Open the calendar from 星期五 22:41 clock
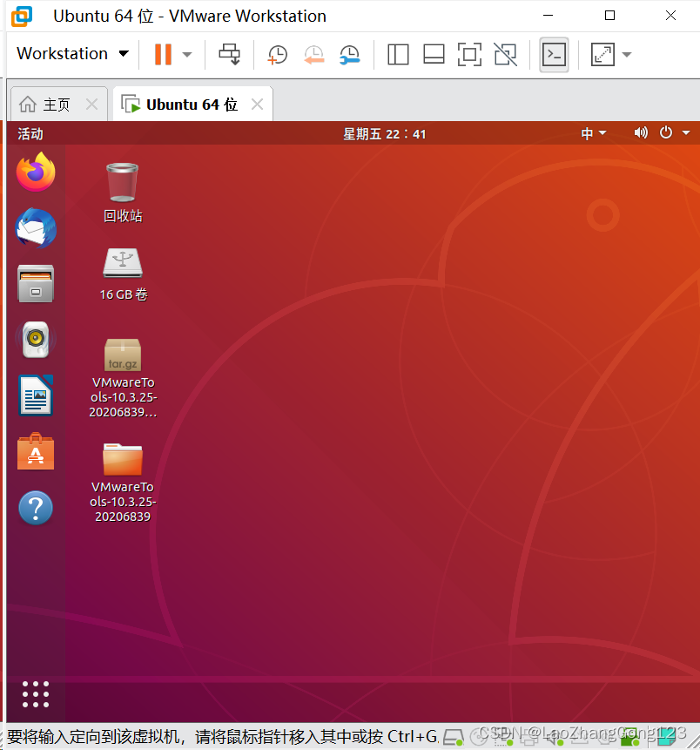Viewport: 700px width, 750px height. pos(385,134)
